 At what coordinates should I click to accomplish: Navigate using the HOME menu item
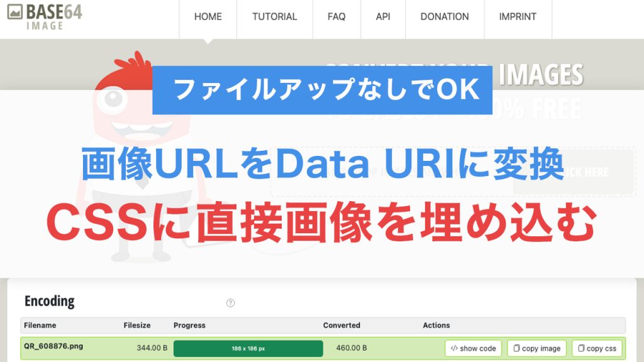[208, 17]
